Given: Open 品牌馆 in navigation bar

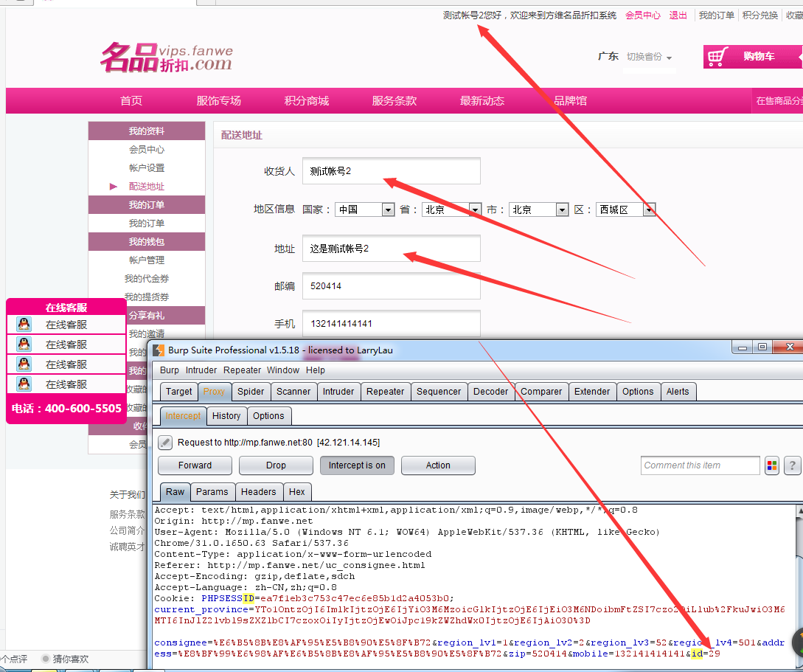Looking at the screenshot, I should point(571,101).
